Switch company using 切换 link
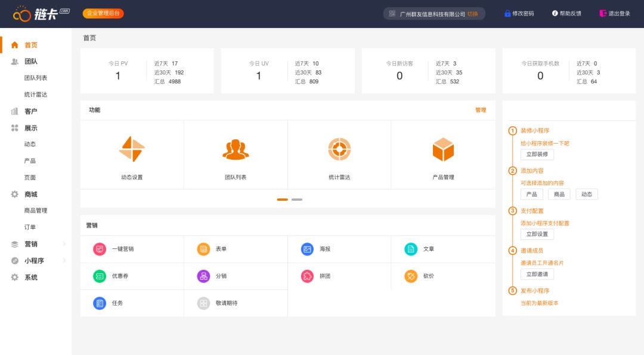The height and width of the screenshot is (355, 644). 472,14
